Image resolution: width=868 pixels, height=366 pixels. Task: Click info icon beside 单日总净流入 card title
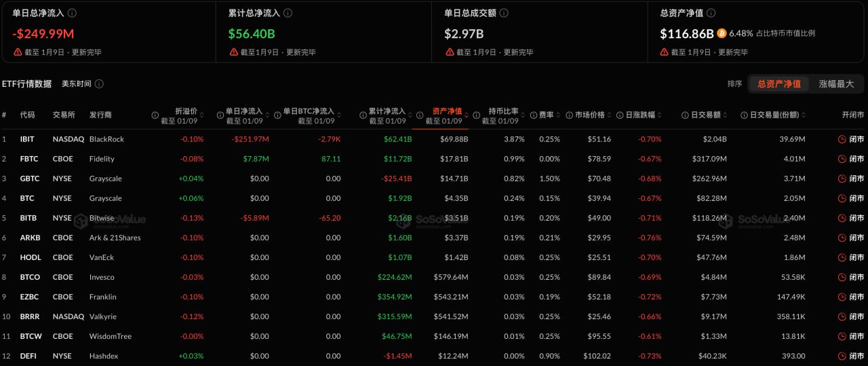[73, 13]
